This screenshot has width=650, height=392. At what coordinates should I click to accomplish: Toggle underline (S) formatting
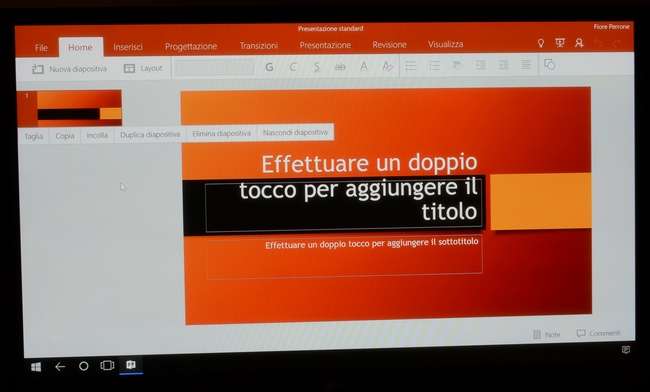pos(317,67)
